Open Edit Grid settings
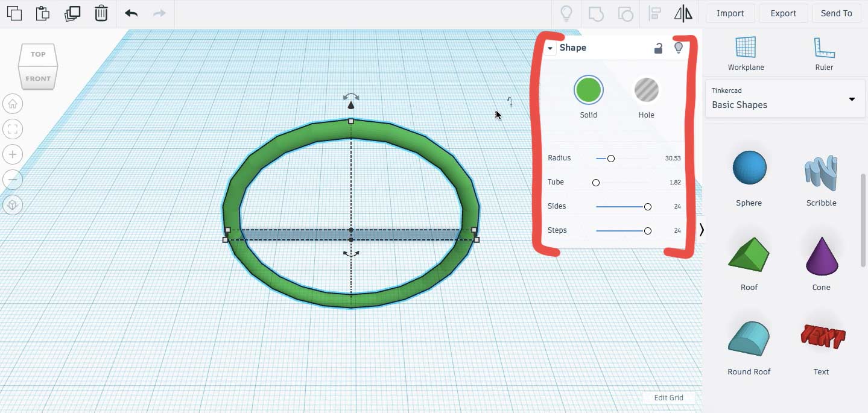Screen dimensions: 868x413 point(668,397)
